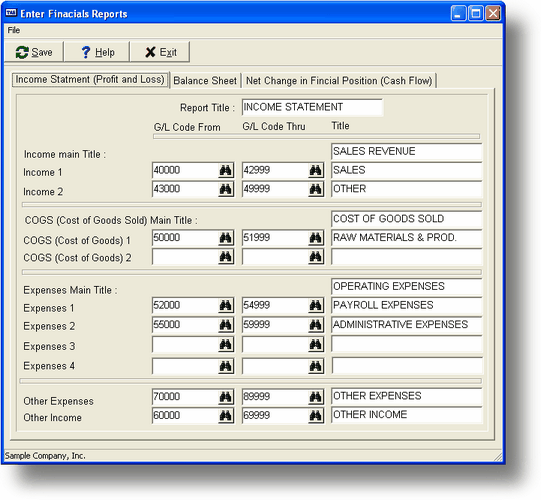The width and height of the screenshot is (541, 500).
Task: Switch to the Balance Sheet tab
Action: (205, 81)
